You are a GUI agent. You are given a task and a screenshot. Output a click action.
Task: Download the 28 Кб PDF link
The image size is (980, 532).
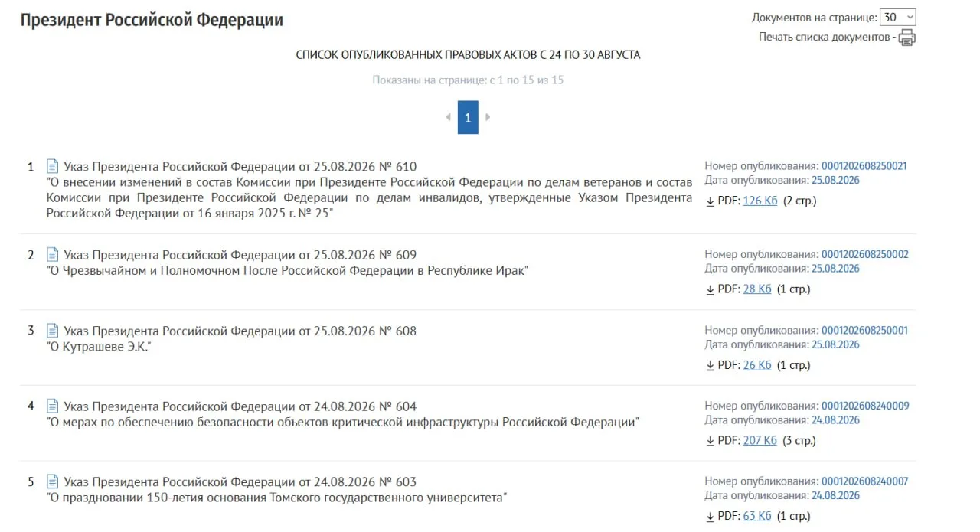click(757, 289)
